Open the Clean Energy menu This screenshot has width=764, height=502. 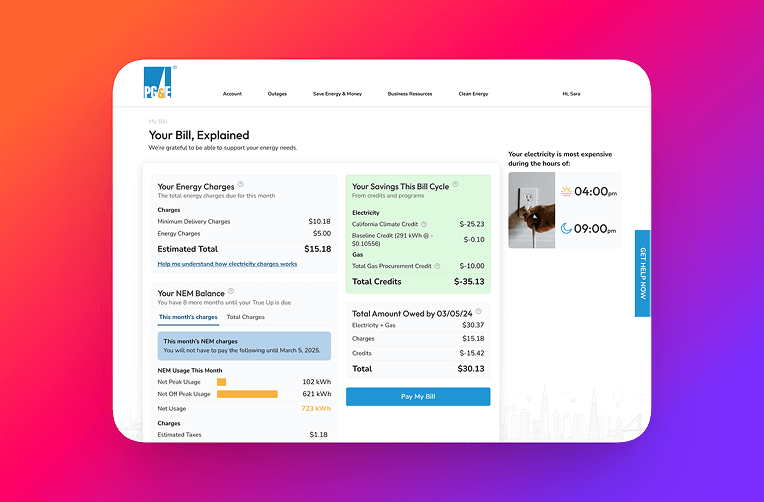point(473,94)
